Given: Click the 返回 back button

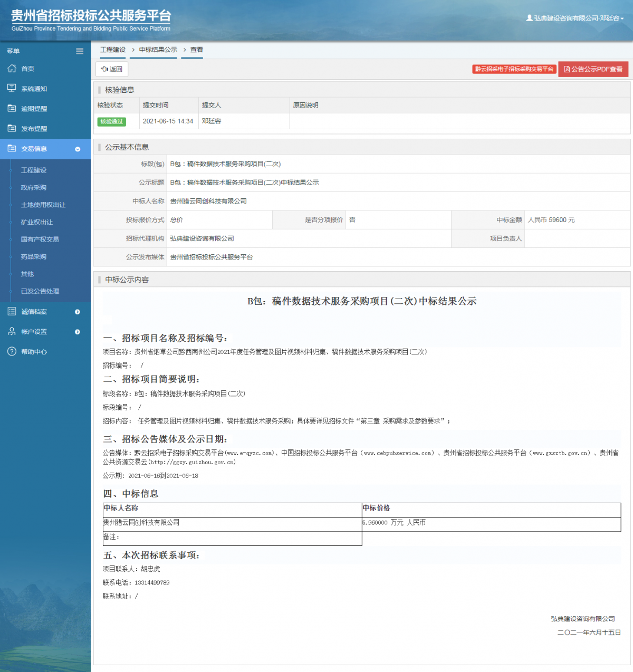Looking at the screenshot, I should [x=112, y=69].
